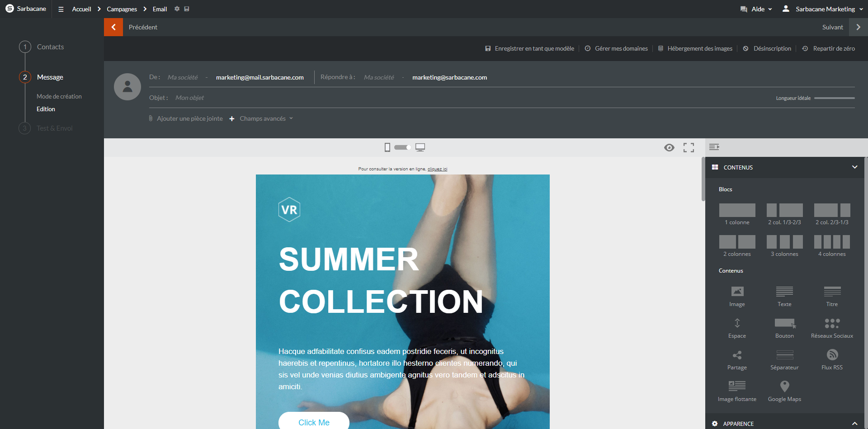Edit sender marketing@mail.sarbacane.com address
Viewport: 868px width, 429px height.
tap(260, 77)
